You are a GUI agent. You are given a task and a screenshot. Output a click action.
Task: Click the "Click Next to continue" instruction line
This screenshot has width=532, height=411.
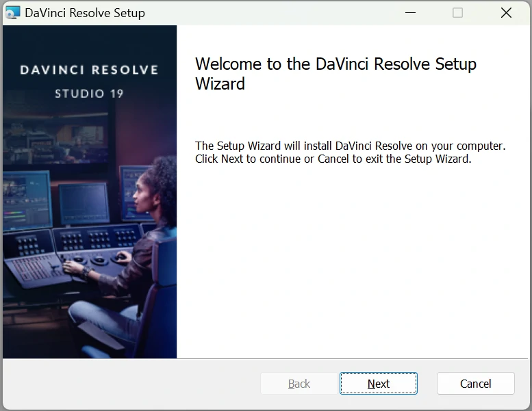pos(333,159)
